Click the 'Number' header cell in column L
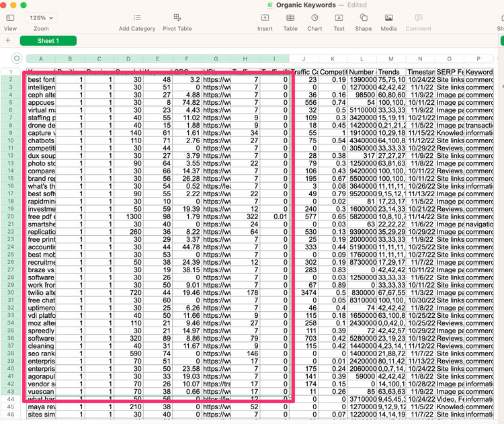The height and width of the screenshot is (424, 504). [362, 72]
